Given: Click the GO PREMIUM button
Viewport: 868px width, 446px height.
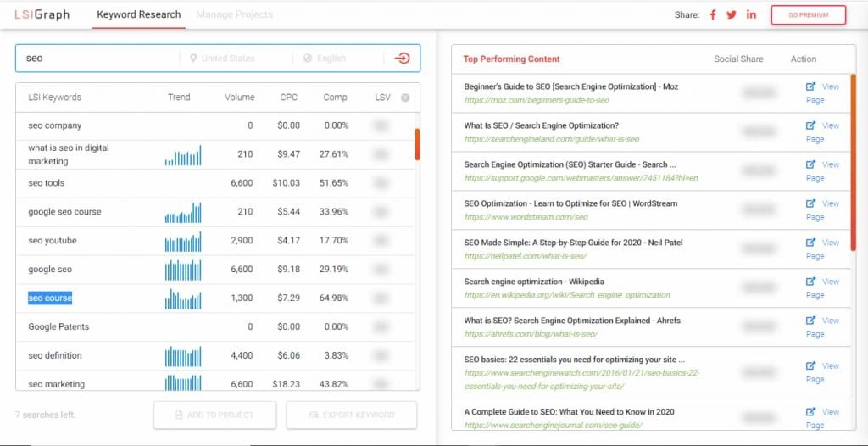Looking at the screenshot, I should [x=808, y=15].
